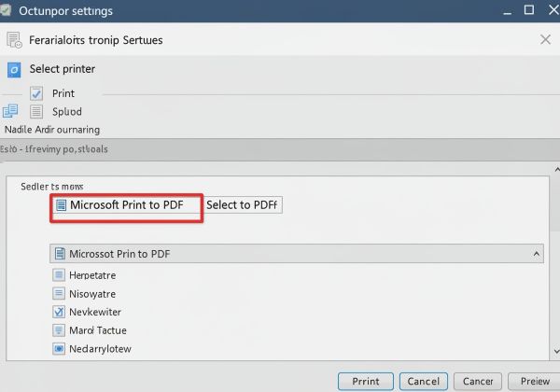Click the Preiew button
The image size is (560, 392).
(x=535, y=381)
